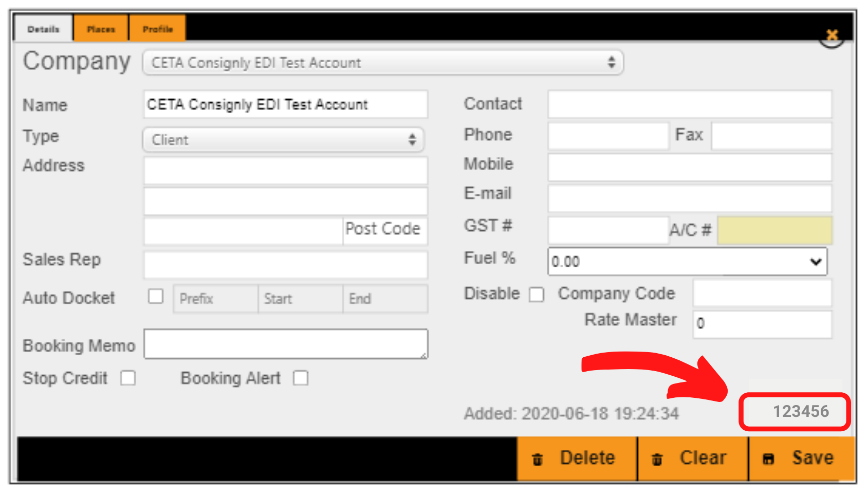868x495 pixels.
Task: Enable the Auto Docket checkbox
Action: point(156,296)
